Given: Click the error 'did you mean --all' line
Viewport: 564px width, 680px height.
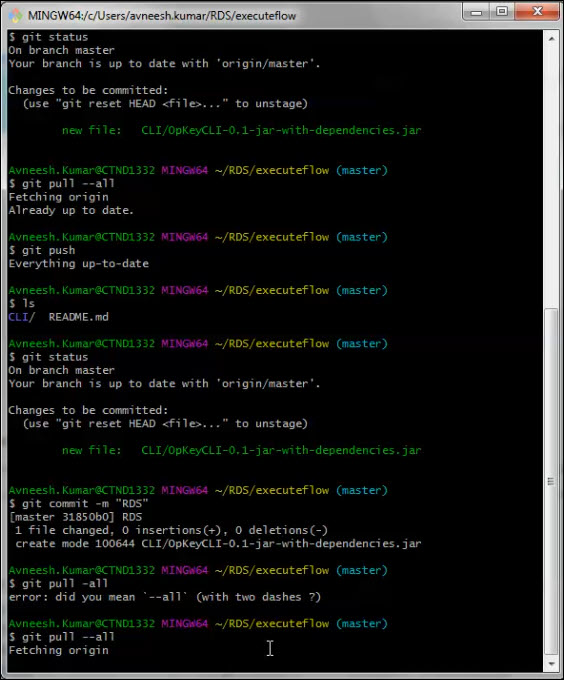Looking at the screenshot, I should click(165, 597).
